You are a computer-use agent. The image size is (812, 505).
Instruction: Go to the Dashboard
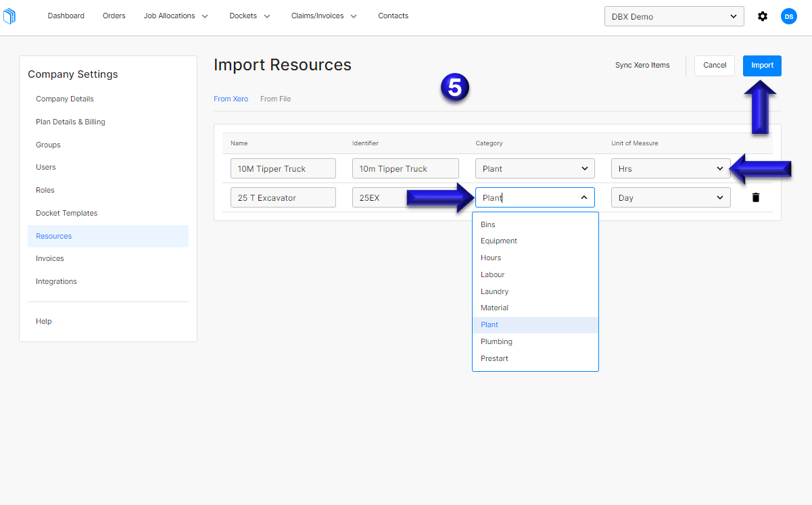pyautogui.click(x=66, y=16)
